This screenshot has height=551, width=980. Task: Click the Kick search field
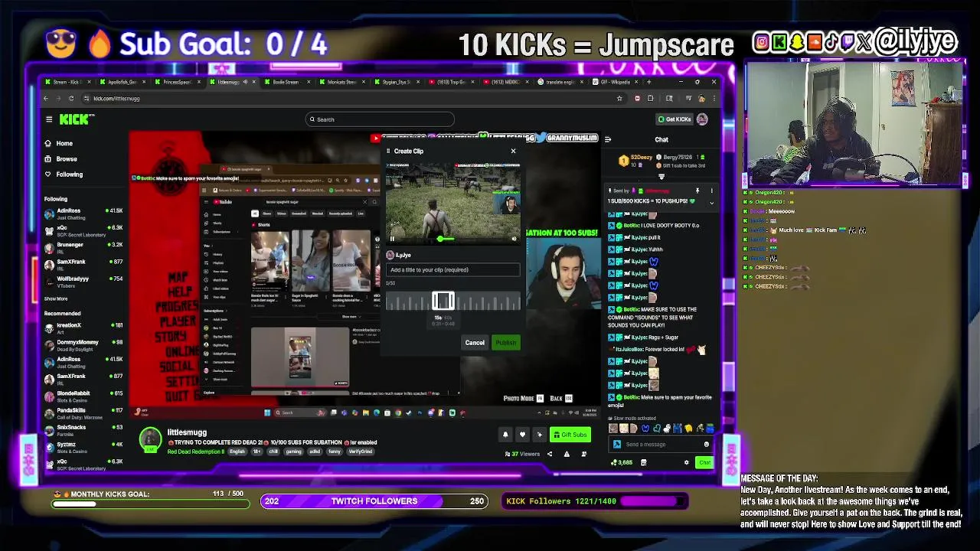coord(380,119)
